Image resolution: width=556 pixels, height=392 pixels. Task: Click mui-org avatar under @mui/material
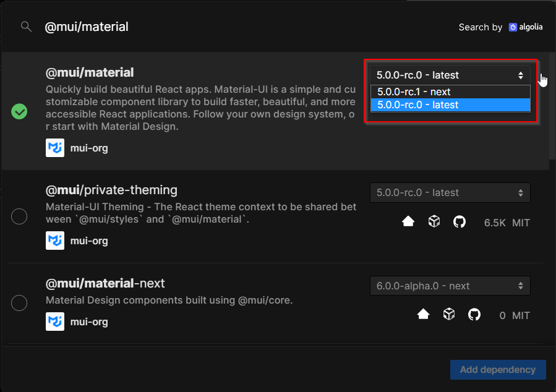pos(55,148)
